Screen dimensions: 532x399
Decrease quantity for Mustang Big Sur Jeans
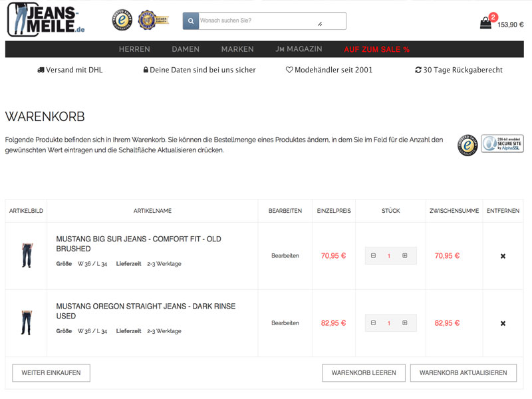point(373,255)
